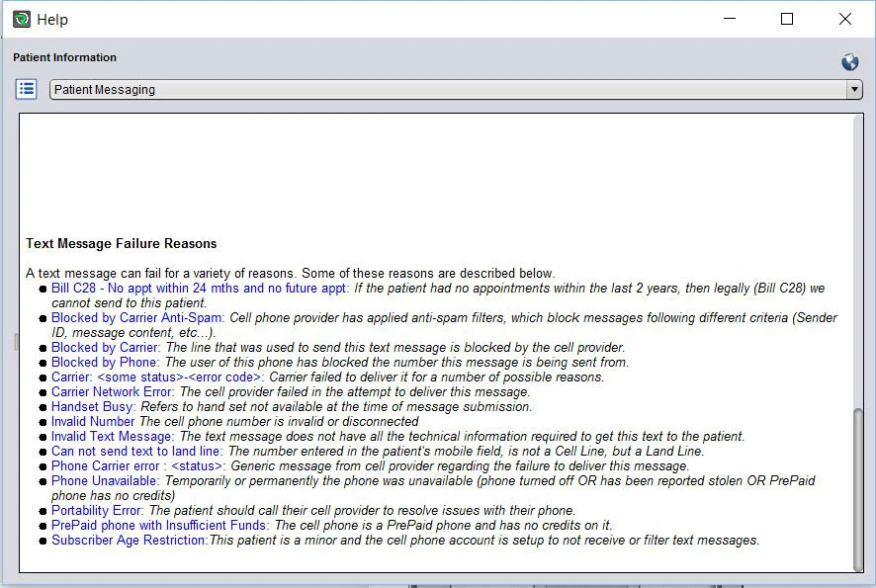Screen dimensions: 876x588
Task: Click the 'Handset Busy' entry
Action: pos(93,406)
